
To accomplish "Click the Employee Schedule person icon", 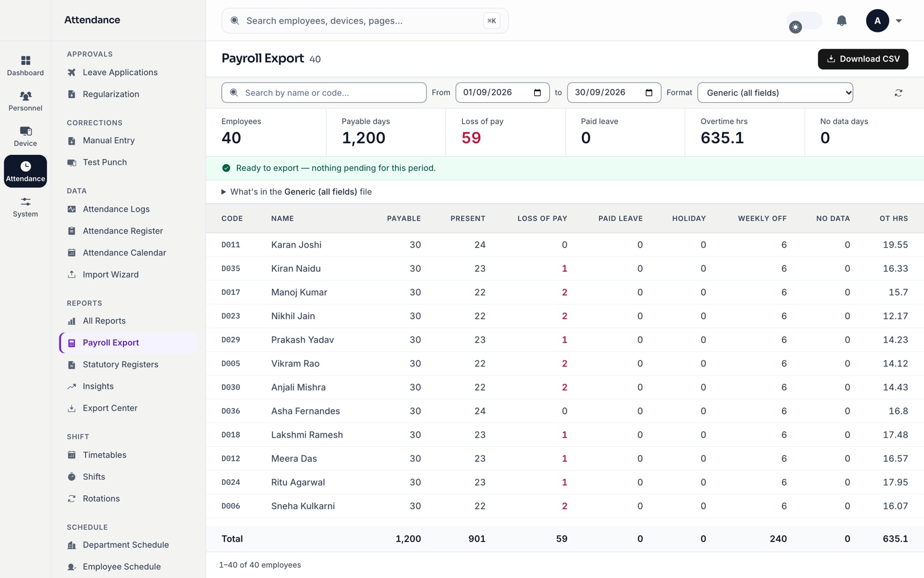I will (x=72, y=567).
